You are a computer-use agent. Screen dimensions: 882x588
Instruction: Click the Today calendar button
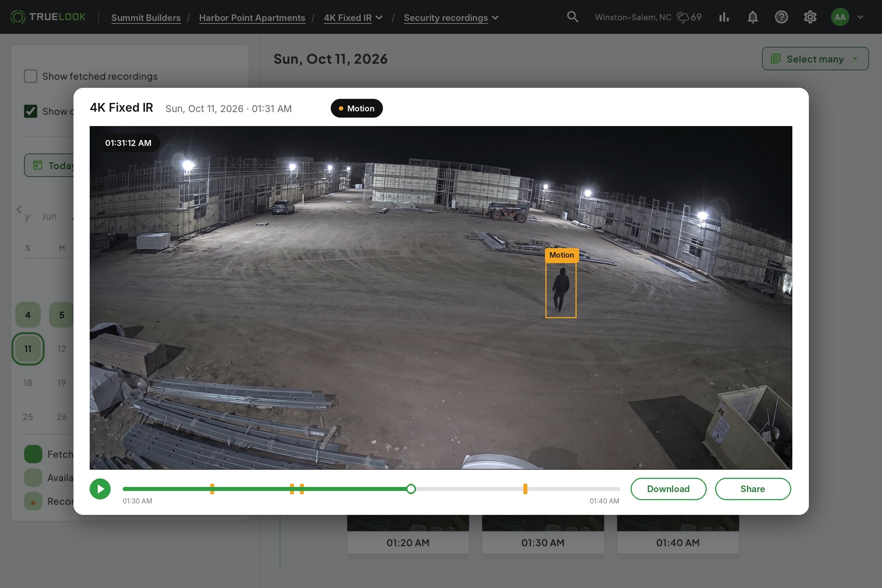(50, 165)
